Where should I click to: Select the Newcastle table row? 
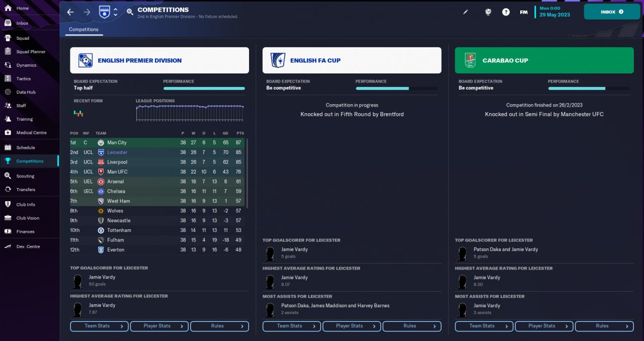(157, 220)
